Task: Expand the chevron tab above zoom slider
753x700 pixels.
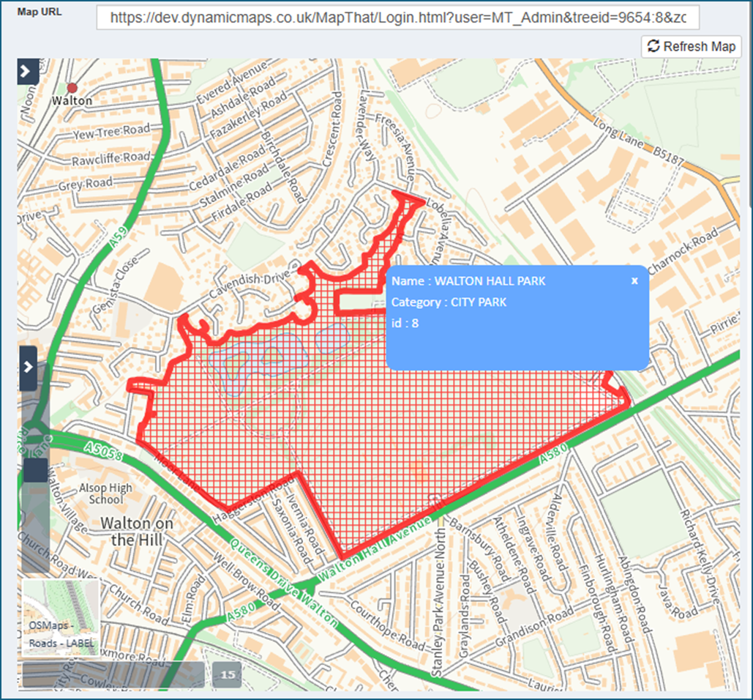Action: 29,368
